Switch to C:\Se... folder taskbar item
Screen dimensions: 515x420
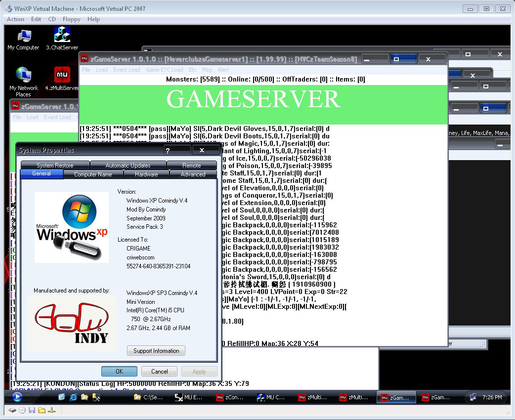[x=149, y=397]
